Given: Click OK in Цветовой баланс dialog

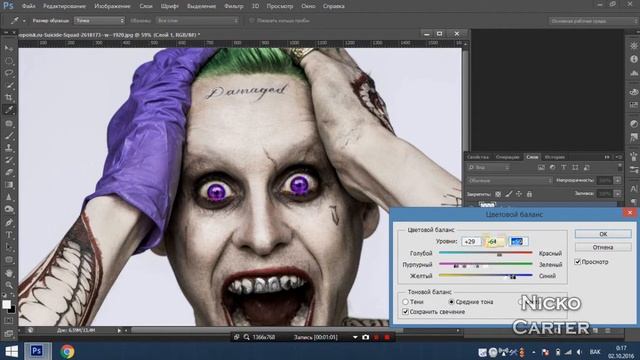Looking at the screenshot, I should [x=603, y=234].
